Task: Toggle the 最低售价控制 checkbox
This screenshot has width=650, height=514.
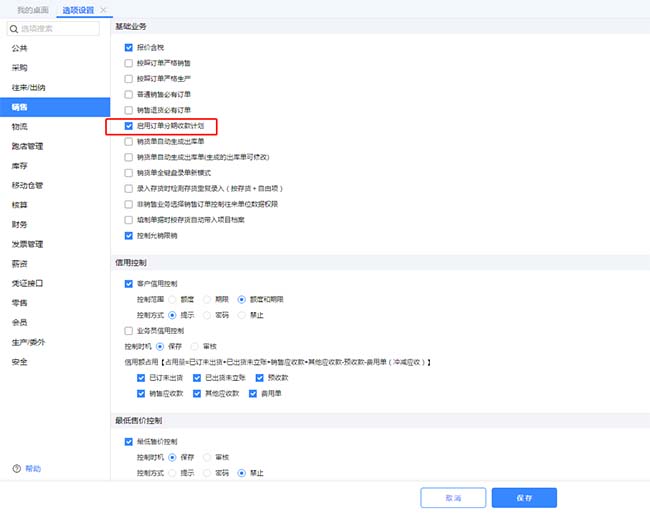Action: [128, 441]
